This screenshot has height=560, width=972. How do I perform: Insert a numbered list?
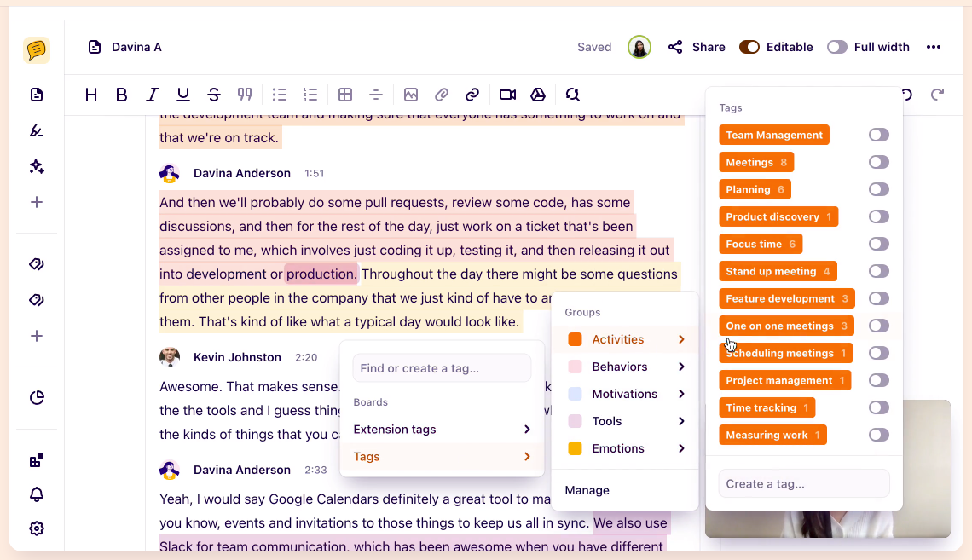pyautogui.click(x=310, y=95)
